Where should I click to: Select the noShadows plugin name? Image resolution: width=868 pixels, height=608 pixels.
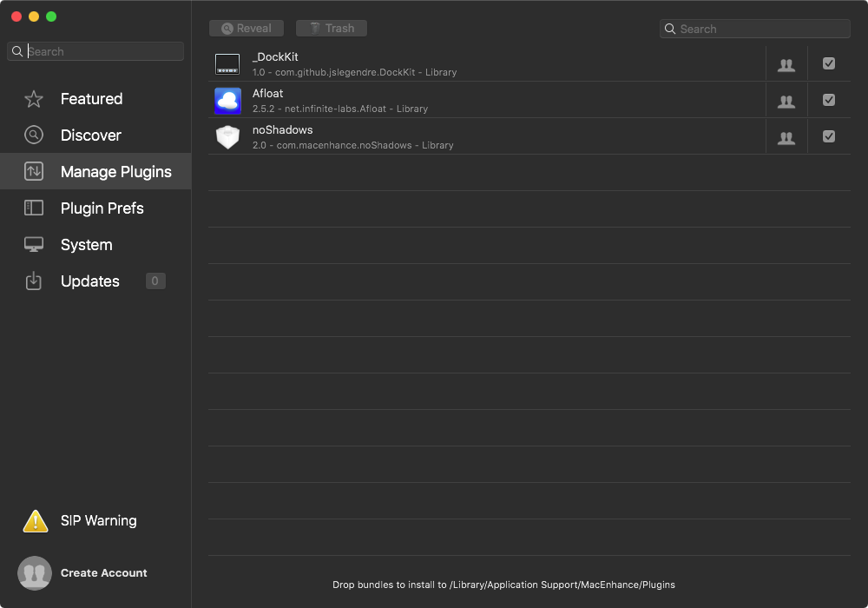click(x=283, y=130)
